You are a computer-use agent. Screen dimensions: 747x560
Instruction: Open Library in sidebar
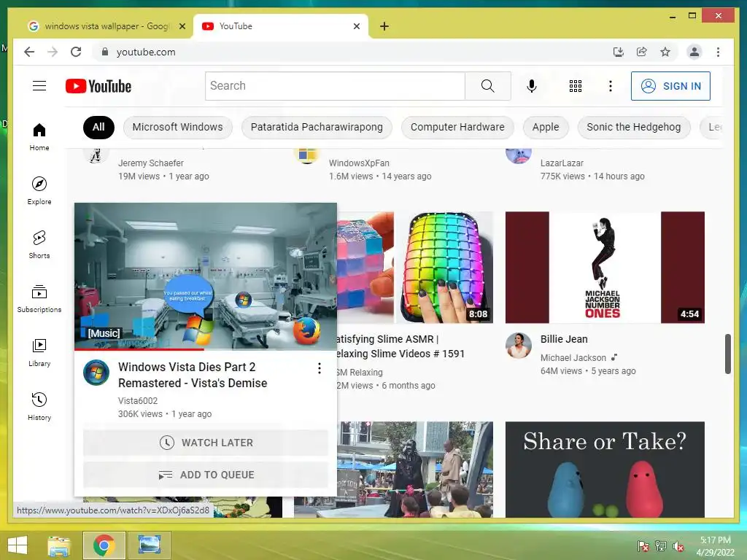39,352
